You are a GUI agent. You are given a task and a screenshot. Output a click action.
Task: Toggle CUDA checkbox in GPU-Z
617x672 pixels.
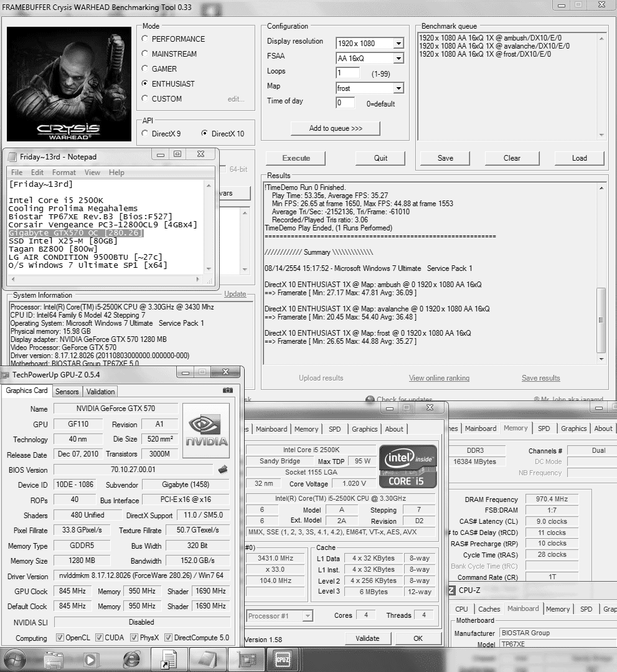click(100, 637)
